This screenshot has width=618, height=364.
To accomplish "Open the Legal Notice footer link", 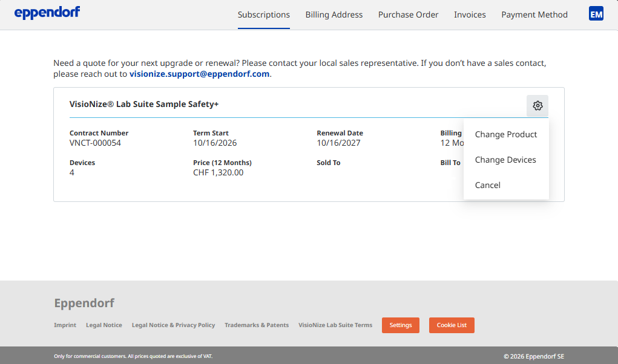I will click(x=104, y=325).
